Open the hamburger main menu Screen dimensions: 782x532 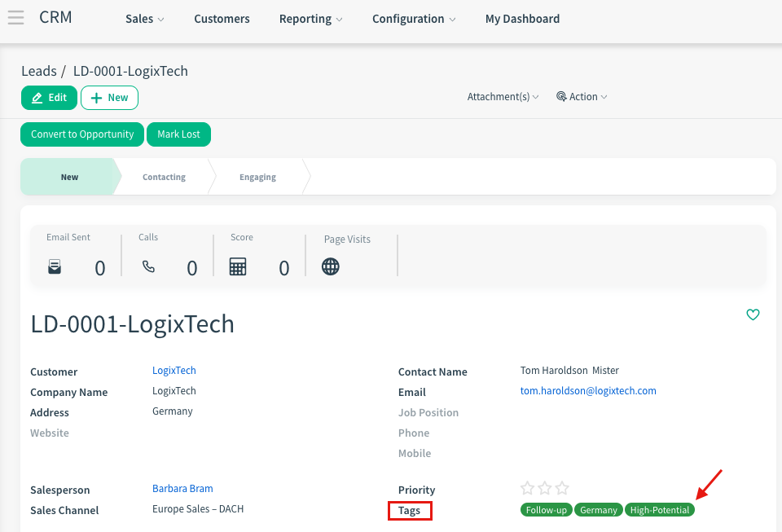coord(15,18)
